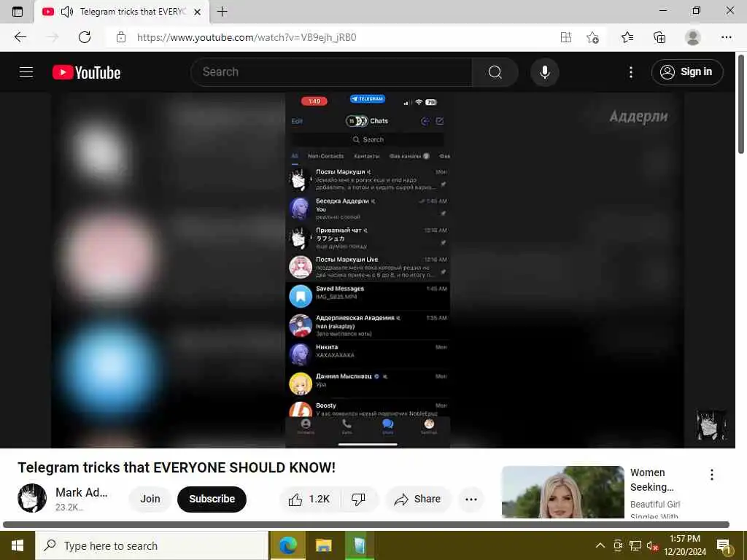Open ad options three-dot menu
The height and width of the screenshot is (560, 747).
(712, 475)
